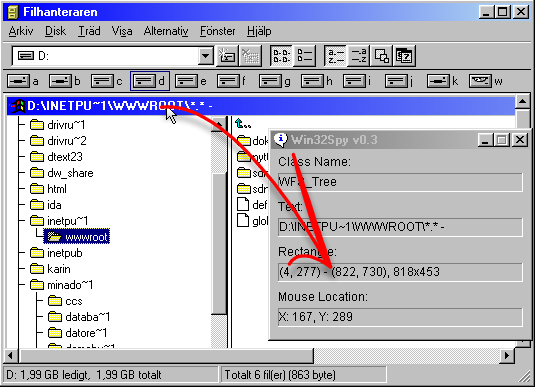The width and height of the screenshot is (535, 387).
Task: Click the disconnect network drive toolbar icon
Action: (x=250, y=55)
